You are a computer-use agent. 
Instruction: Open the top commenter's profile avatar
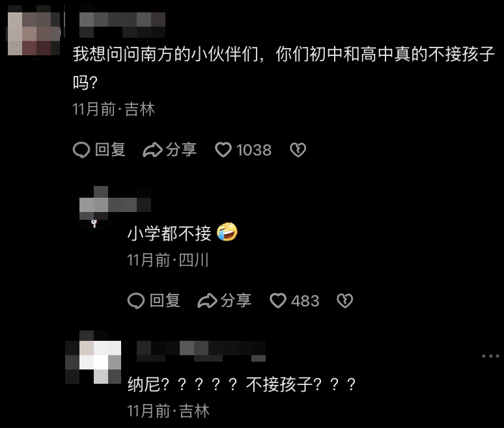pyautogui.click(x=33, y=33)
